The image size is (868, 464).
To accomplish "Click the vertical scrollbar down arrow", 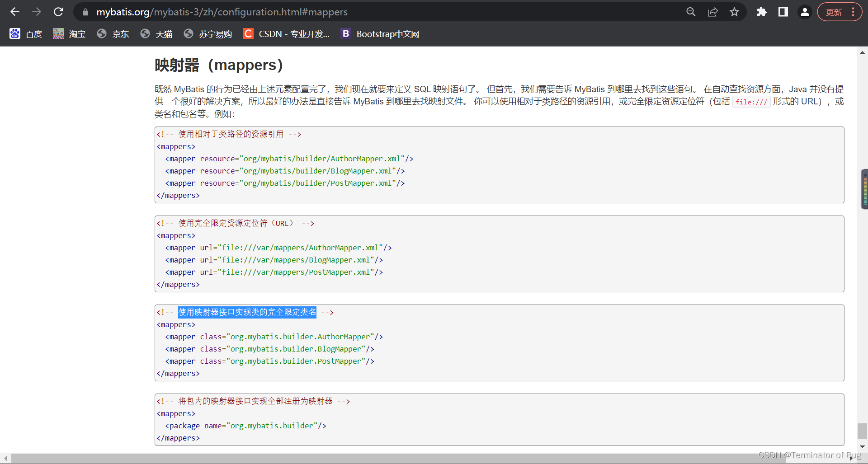I will pyautogui.click(x=862, y=446).
